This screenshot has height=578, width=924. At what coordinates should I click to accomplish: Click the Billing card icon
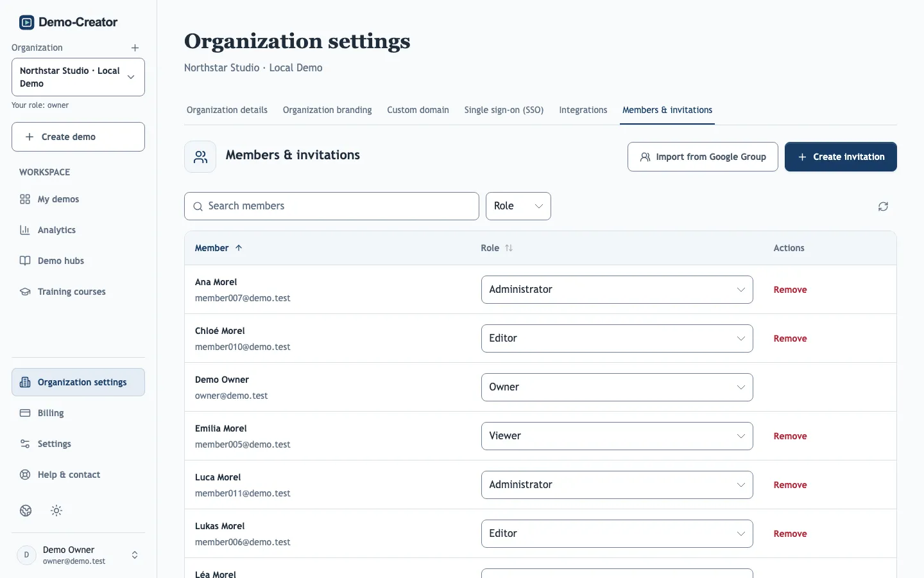pos(25,413)
